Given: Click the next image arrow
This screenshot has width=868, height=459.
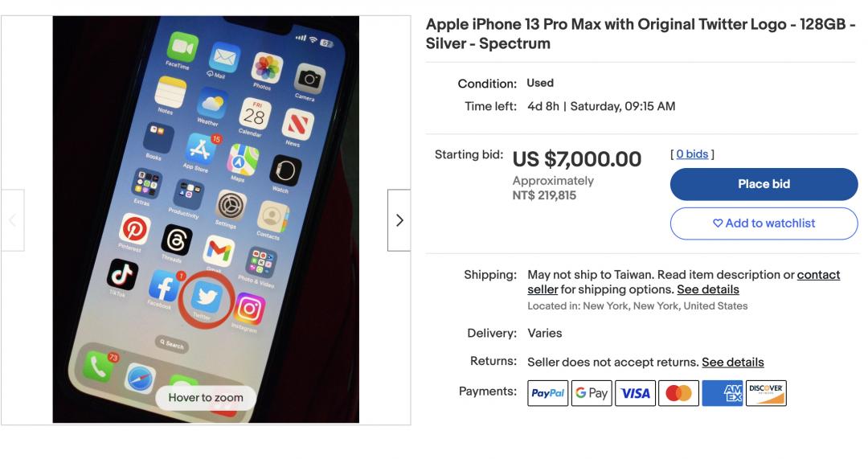Looking at the screenshot, I should pos(399,220).
